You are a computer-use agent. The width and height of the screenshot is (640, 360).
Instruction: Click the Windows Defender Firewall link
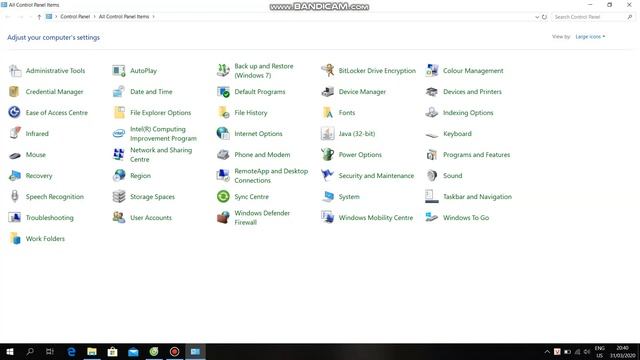tap(262, 218)
